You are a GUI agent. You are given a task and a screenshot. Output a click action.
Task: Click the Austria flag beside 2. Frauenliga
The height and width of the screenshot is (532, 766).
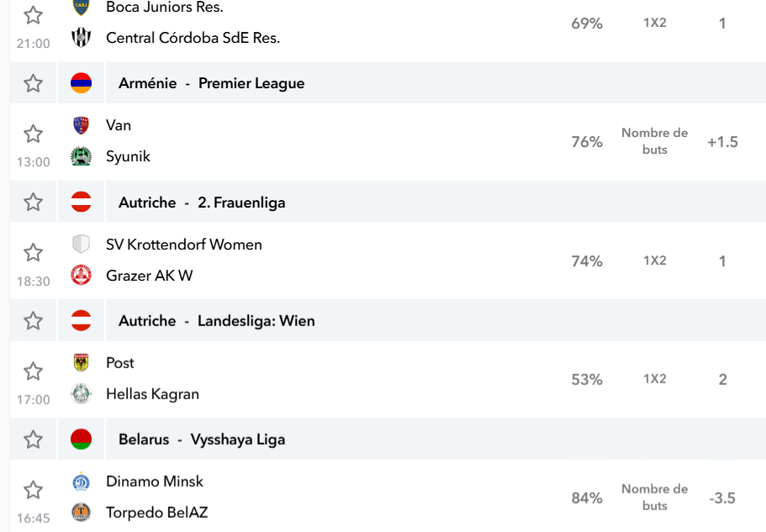click(x=81, y=202)
